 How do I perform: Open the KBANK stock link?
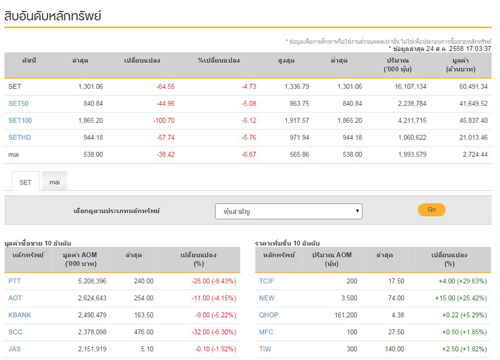coord(20,315)
